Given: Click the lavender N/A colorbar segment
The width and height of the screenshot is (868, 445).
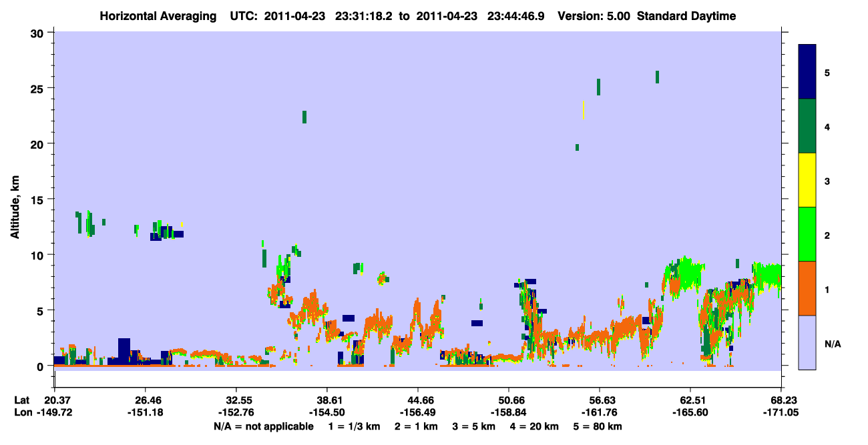Looking at the screenshot, I should pos(807,342).
